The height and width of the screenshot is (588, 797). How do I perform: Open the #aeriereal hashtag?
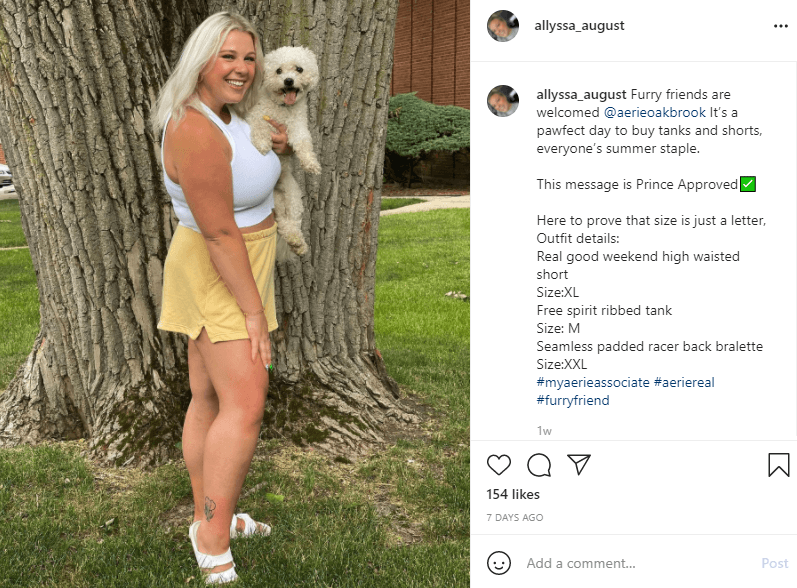tap(684, 382)
